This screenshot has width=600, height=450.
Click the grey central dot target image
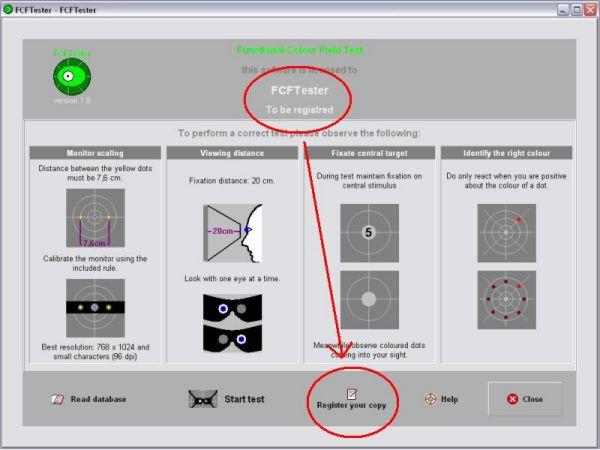[370, 300]
